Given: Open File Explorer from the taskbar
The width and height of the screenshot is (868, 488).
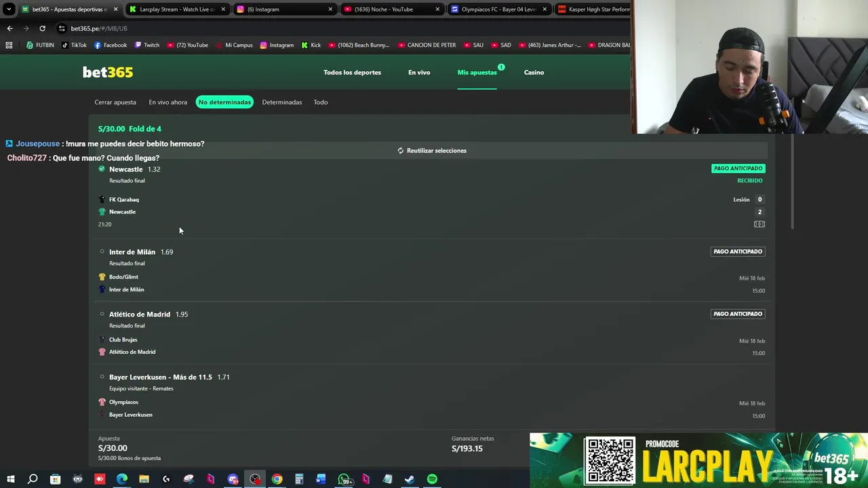Looking at the screenshot, I should [144, 479].
